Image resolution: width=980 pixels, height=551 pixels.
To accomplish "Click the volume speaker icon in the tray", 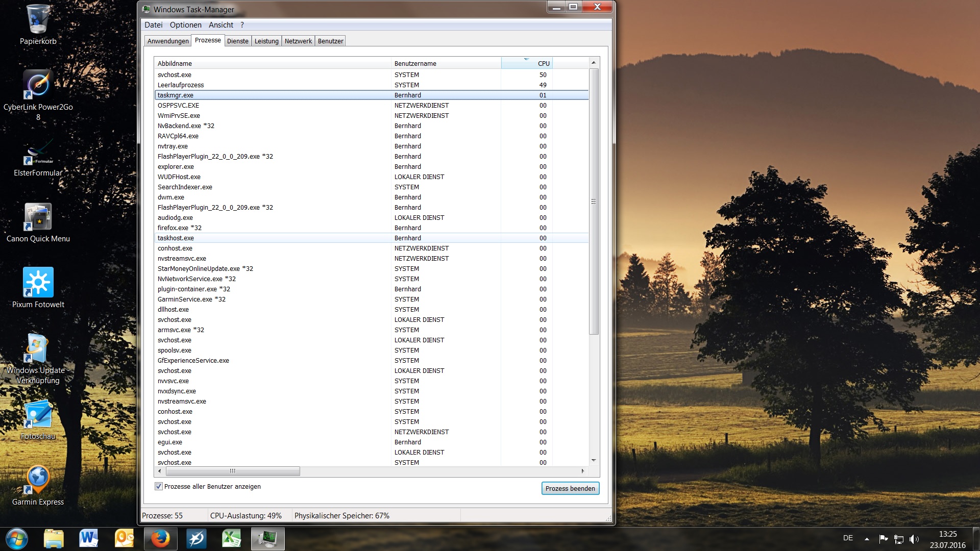I will click(x=914, y=539).
